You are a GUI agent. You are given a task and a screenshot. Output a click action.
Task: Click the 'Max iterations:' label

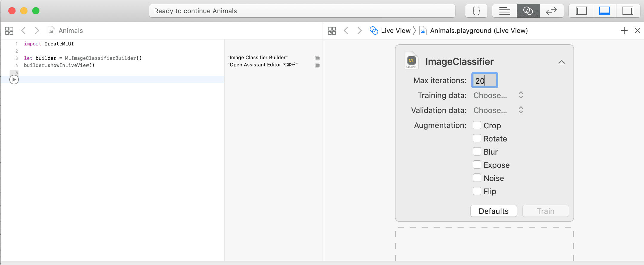[x=440, y=80]
